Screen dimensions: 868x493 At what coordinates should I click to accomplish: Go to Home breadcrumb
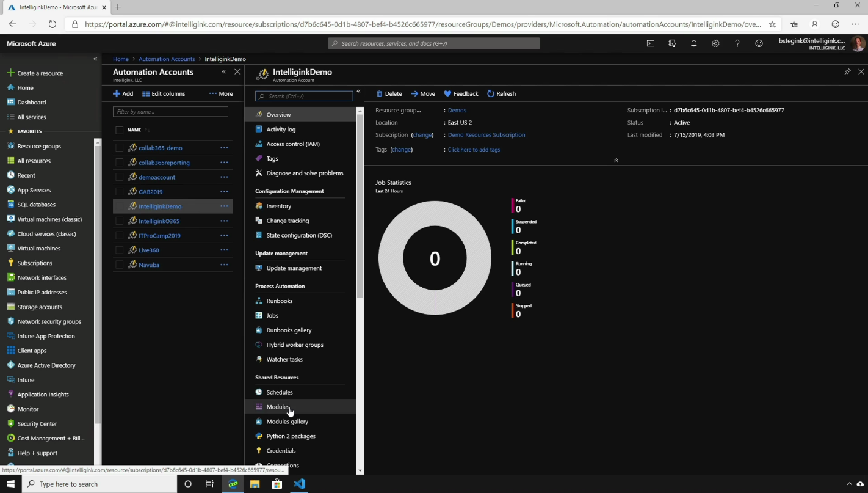pyautogui.click(x=121, y=59)
